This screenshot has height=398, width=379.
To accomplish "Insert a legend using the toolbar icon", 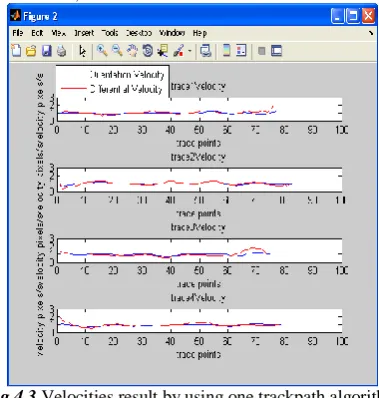I will point(241,51).
